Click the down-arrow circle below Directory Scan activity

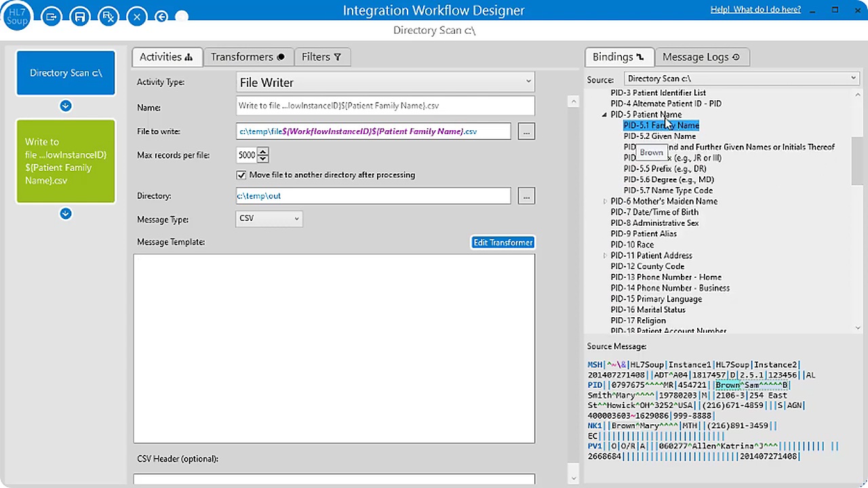click(66, 106)
